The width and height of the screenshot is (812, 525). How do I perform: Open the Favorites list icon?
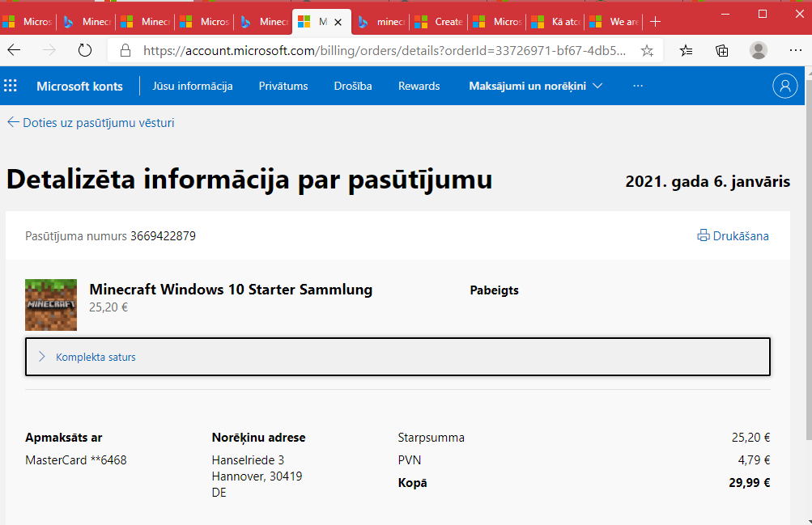pyautogui.click(x=687, y=51)
